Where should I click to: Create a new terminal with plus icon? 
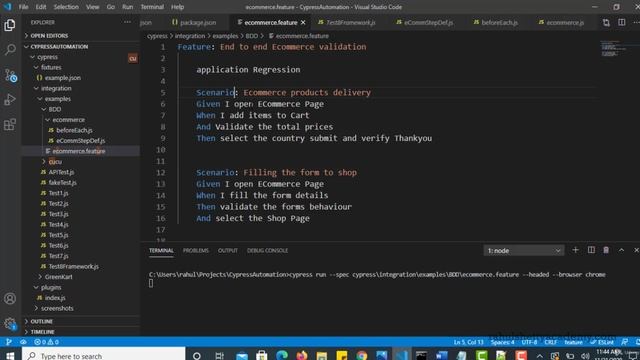click(x=576, y=250)
